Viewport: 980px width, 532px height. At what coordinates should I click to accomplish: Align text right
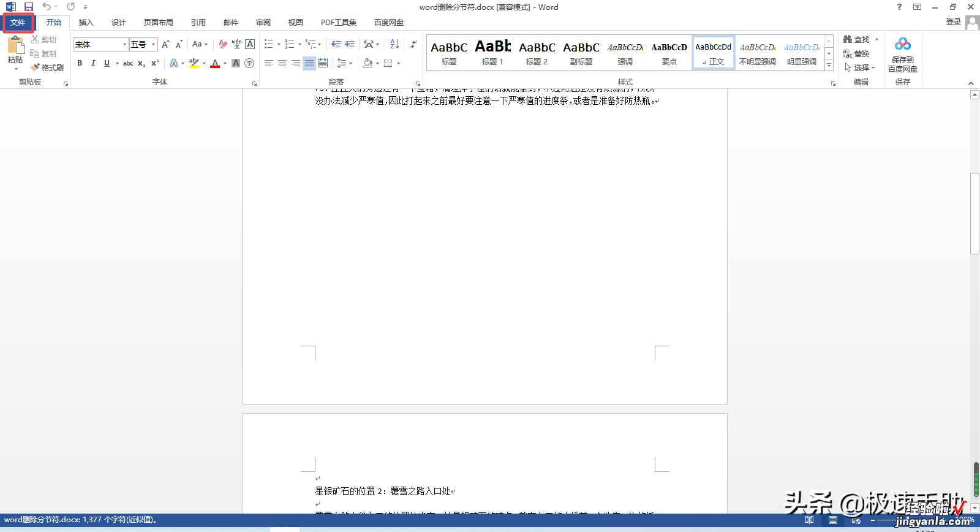295,63
